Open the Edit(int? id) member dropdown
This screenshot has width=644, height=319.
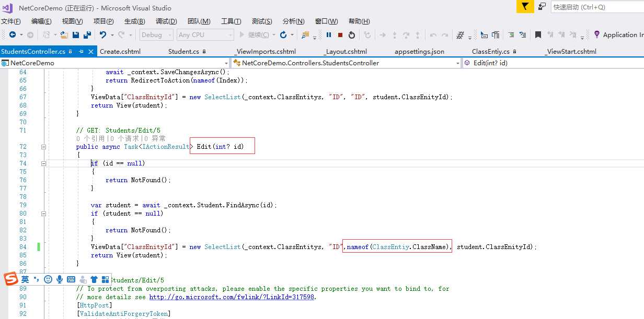(x=554, y=63)
